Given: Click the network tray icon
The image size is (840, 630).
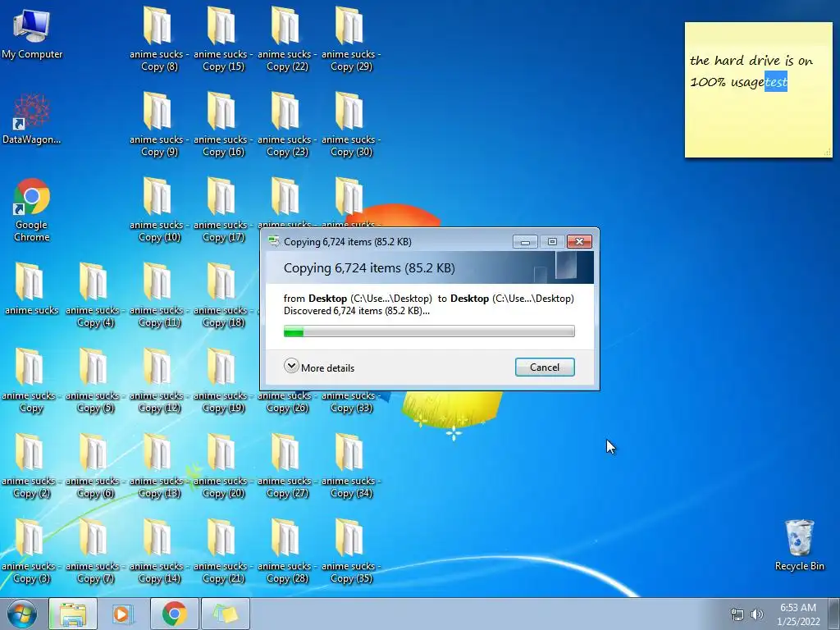Looking at the screenshot, I should [x=737, y=614].
